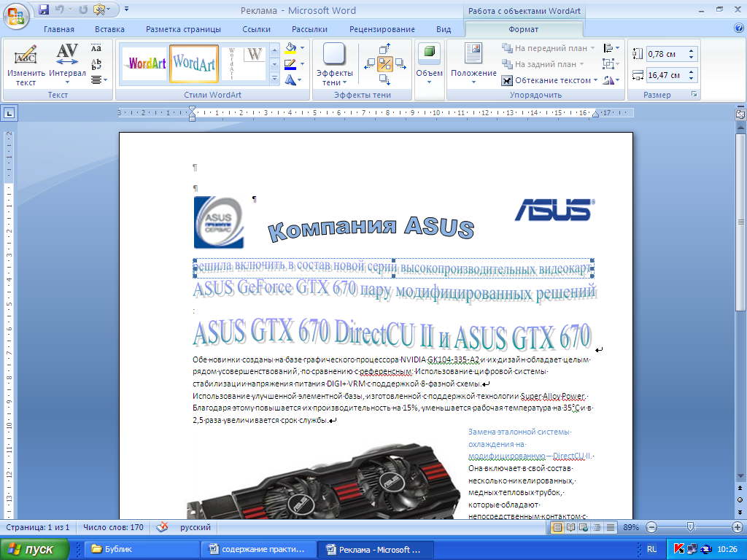This screenshot has width=747, height=560.
Task: Decrease shape width with down stepper
Action: pos(692,79)
